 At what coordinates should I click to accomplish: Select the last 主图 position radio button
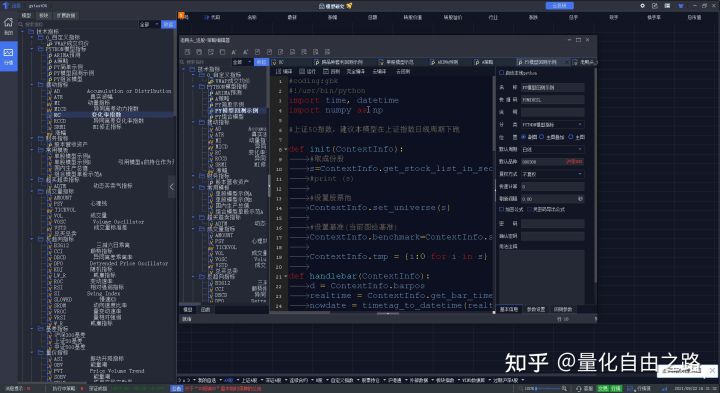coord(571,137)
